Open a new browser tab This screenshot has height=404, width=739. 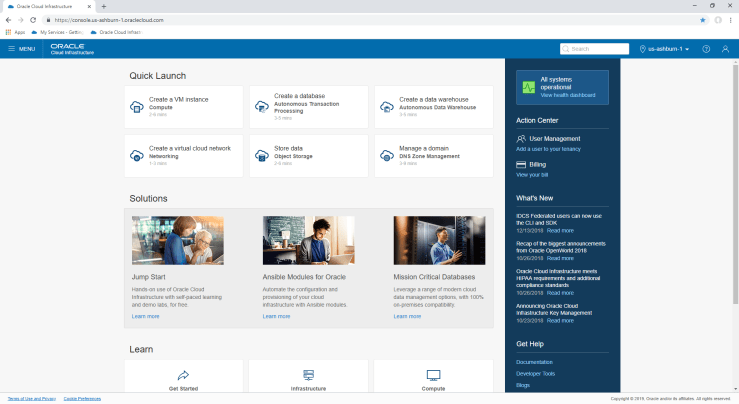click(104, 6)
